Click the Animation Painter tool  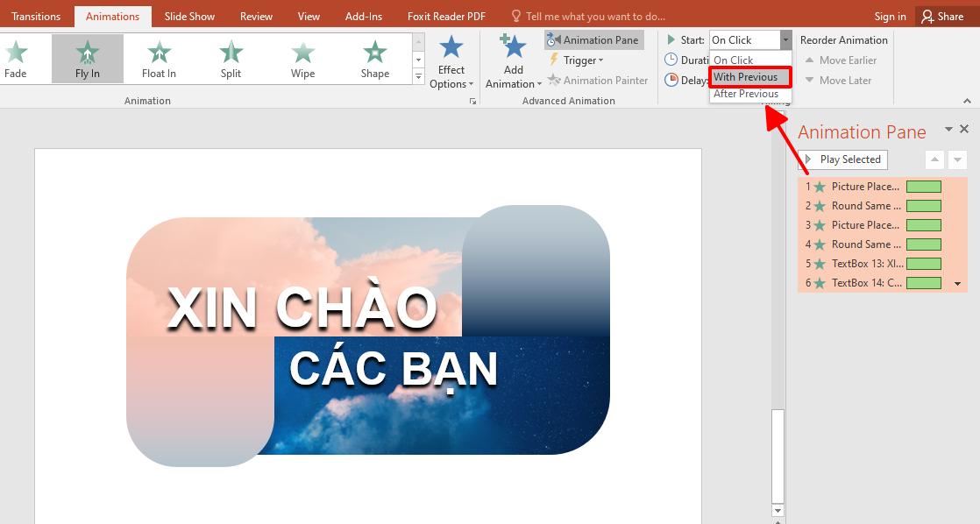pos(605,80)
